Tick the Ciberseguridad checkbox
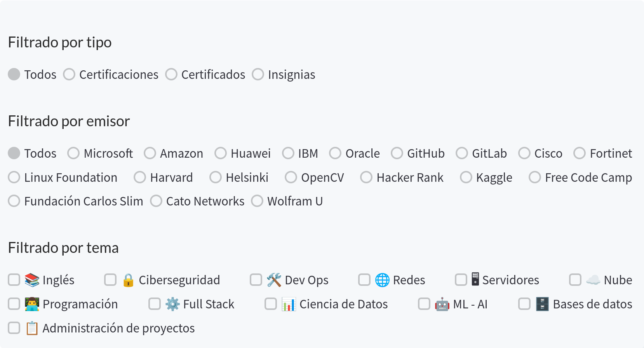644x348 pixels. point(110,280)
